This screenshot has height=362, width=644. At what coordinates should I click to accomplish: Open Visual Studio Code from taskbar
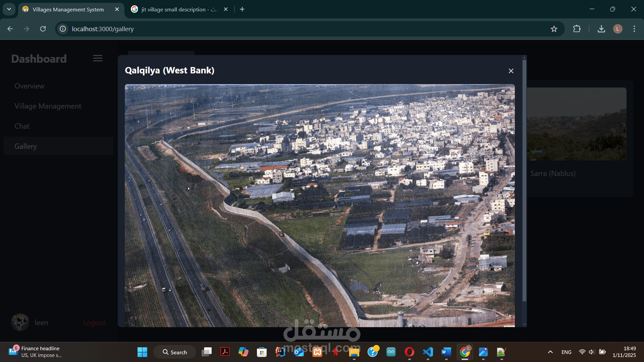pyautogui.click(x=428, y=352)
